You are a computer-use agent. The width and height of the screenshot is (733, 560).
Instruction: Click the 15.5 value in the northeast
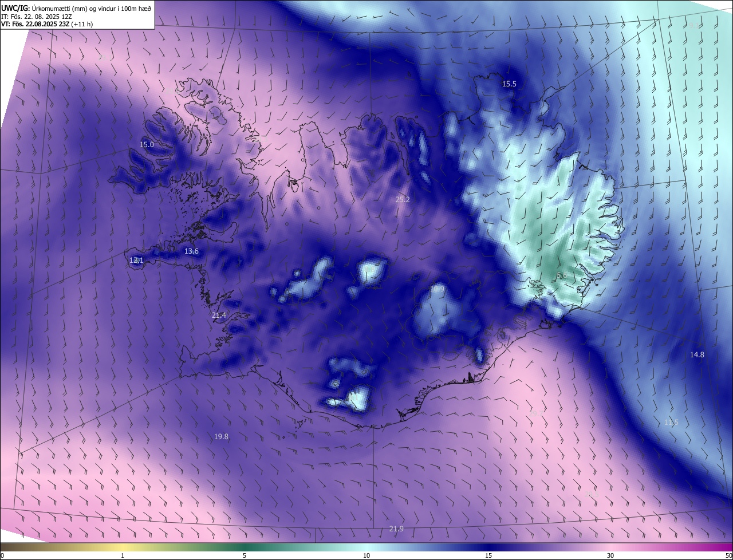(509, 84)
